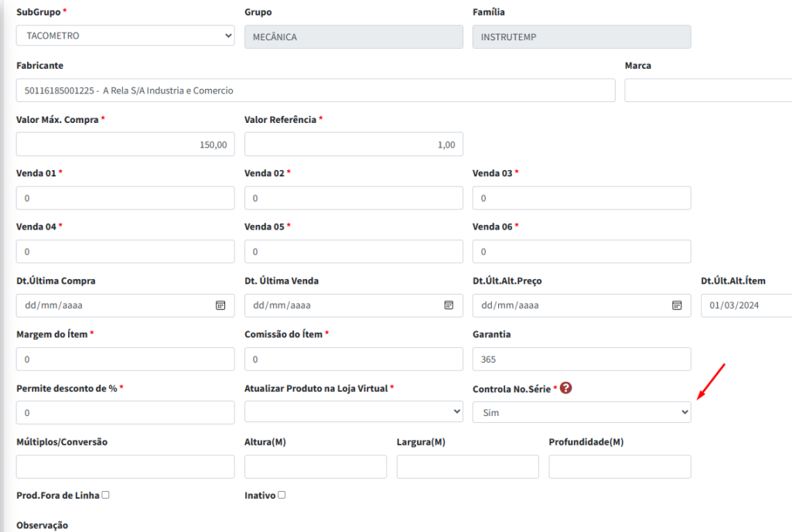Focus the Permite desconto de % input
Screen dimensions: 792x532
[125, 412]
